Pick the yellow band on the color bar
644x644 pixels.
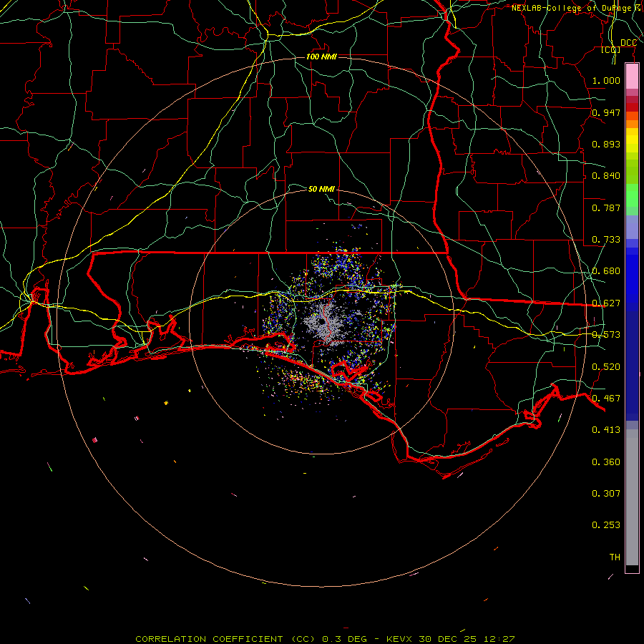pos(632,140)
